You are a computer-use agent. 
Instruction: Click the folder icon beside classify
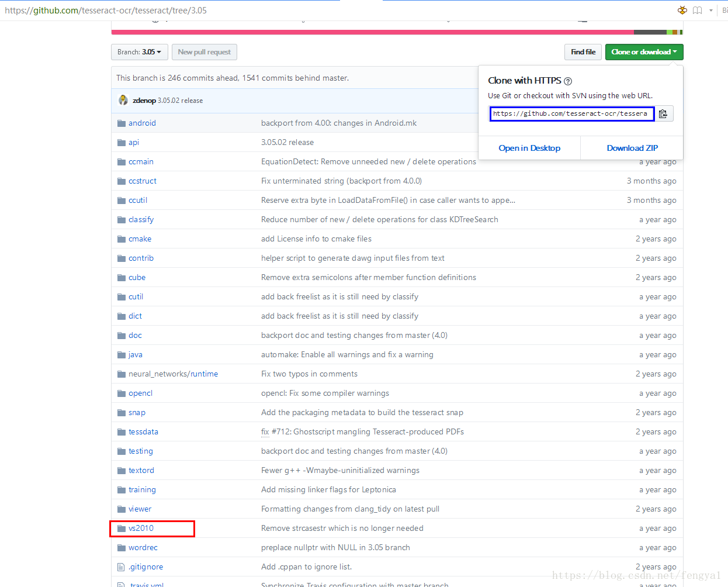click(x=122, y=220)
